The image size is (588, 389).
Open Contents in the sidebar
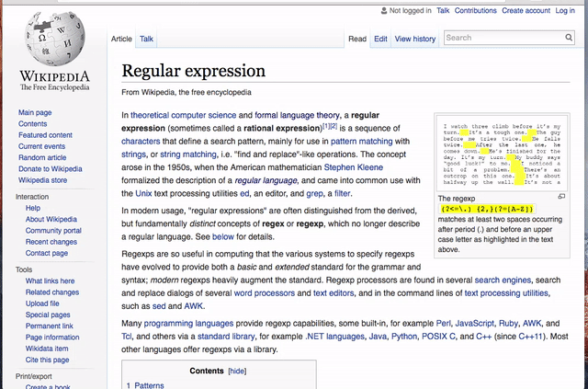pos(33,123)
